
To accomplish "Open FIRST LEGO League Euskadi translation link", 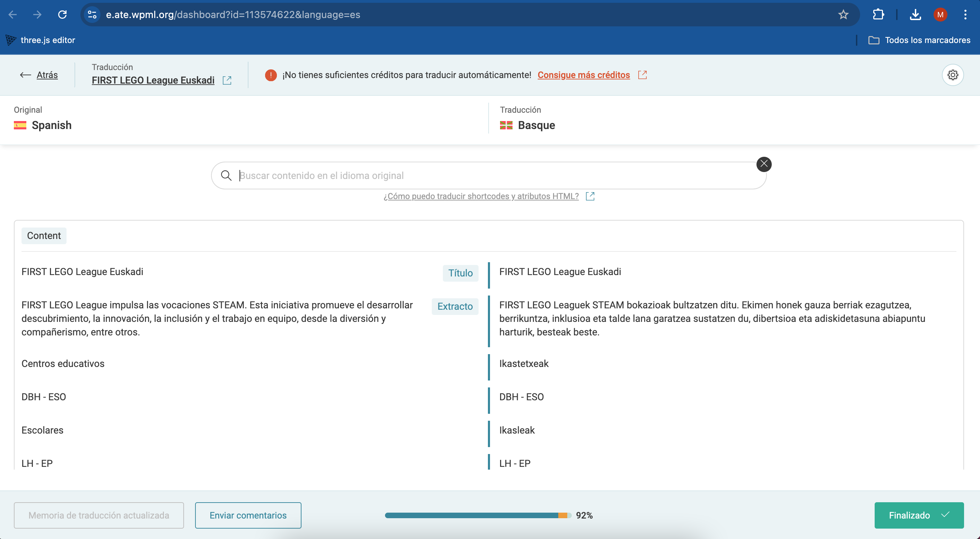I will coord(153,80).
